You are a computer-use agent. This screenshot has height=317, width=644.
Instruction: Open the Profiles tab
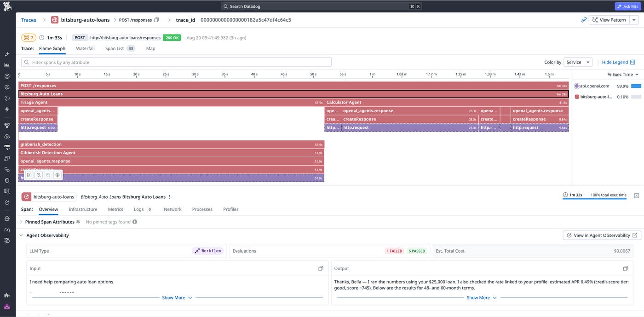coord(231,209)
